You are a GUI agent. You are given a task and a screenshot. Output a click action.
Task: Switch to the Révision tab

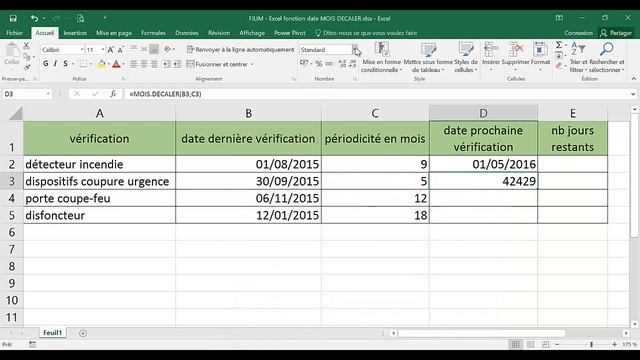pos(219,33)
